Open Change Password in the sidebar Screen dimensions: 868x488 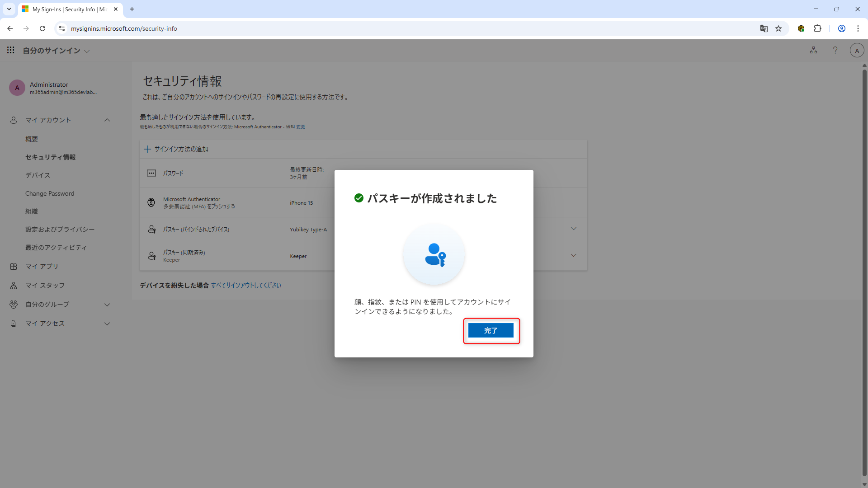50,193
